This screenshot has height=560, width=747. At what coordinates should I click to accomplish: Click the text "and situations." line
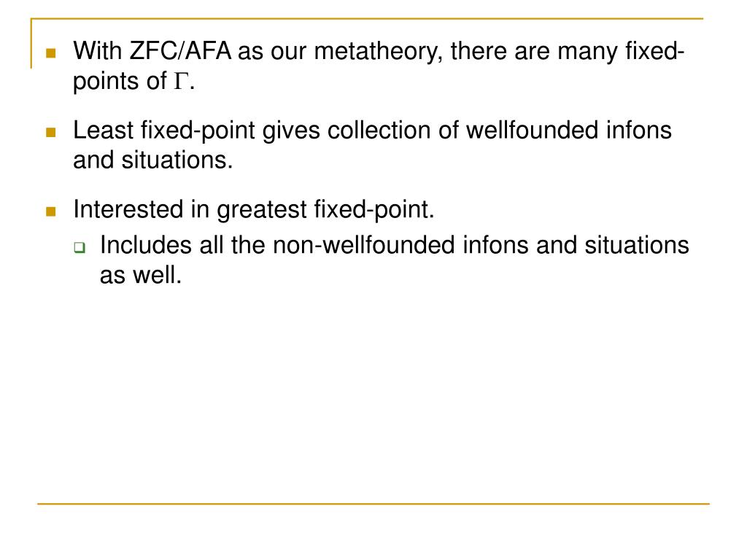(153, 160)
